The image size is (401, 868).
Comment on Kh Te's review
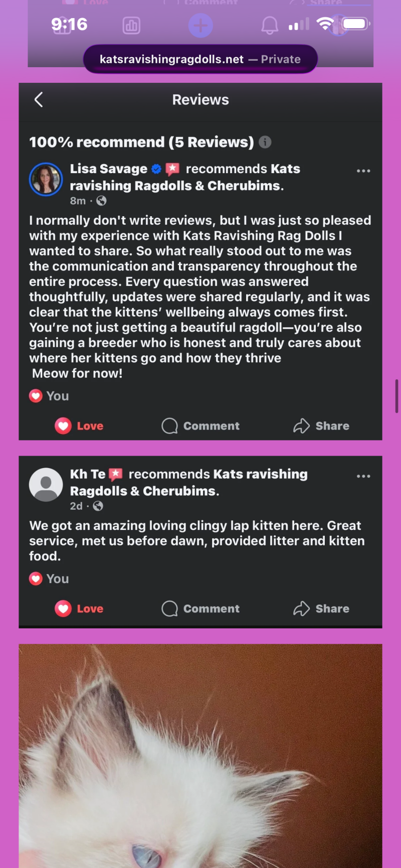point(200,609)
